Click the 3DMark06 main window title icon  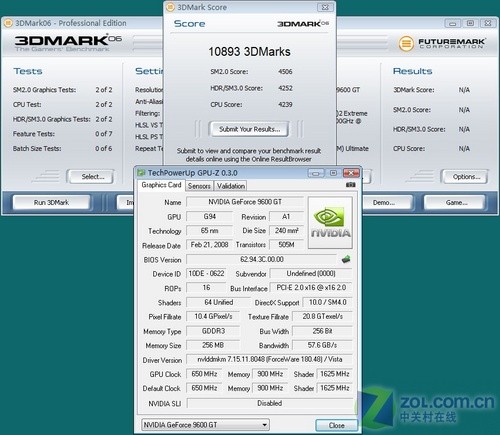click(x=8, y=23)
